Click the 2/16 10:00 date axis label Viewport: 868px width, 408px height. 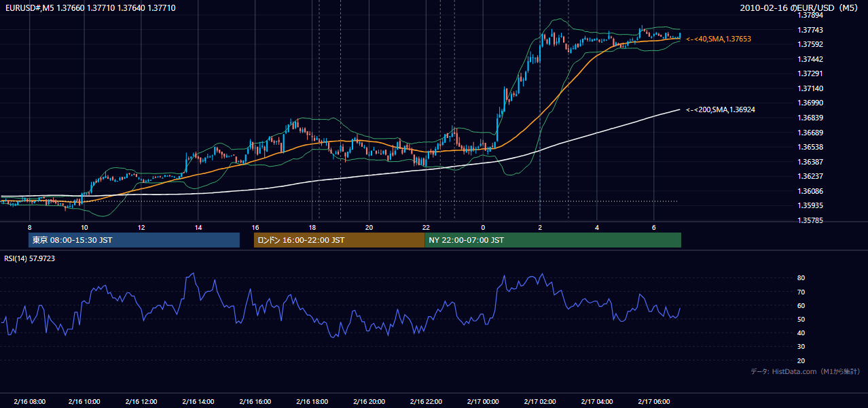coord(84,401)
